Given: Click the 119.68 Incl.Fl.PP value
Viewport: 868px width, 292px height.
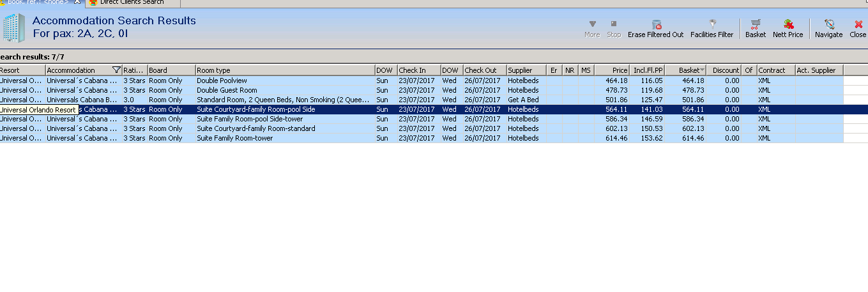Looking at the screenshot, I should pos(652,90).
